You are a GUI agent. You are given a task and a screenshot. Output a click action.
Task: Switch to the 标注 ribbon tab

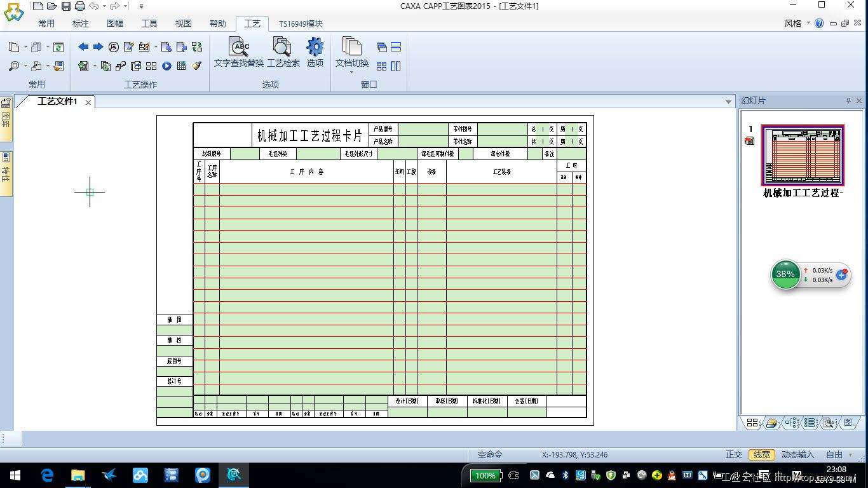pos(81,24)
